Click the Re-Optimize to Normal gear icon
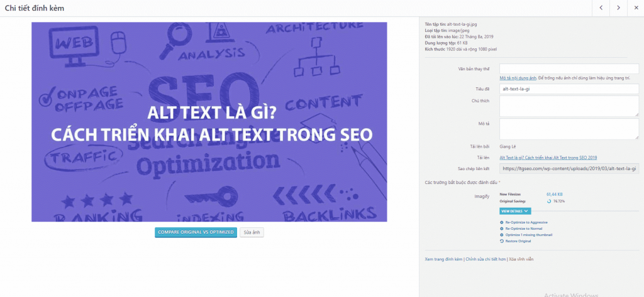 pos(501,229)
